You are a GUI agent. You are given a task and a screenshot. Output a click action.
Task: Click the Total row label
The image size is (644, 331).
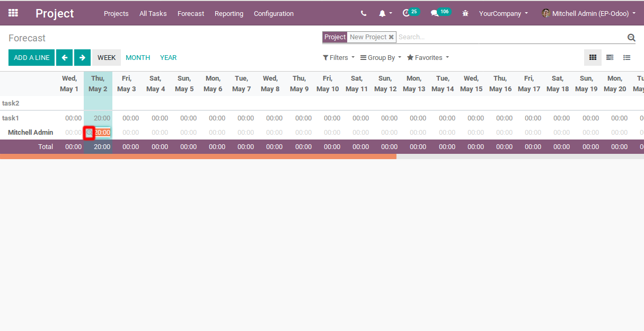point(46,147)
